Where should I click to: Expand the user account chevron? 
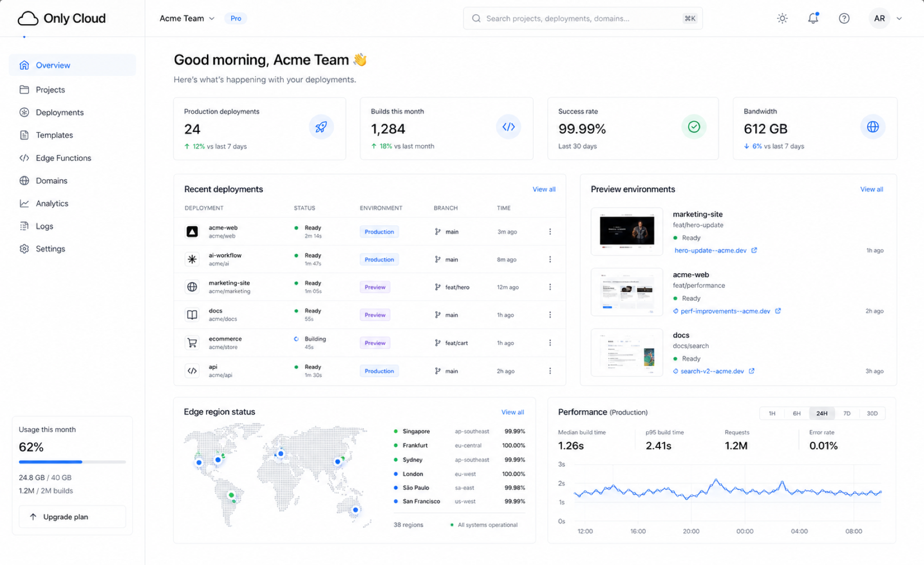click(899, 18)
